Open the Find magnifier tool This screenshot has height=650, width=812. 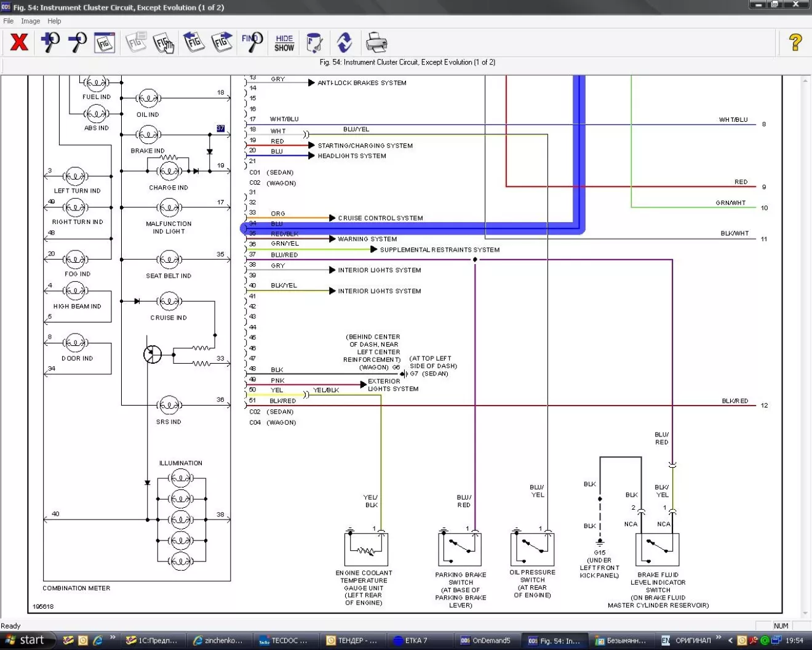click(252, 42)
